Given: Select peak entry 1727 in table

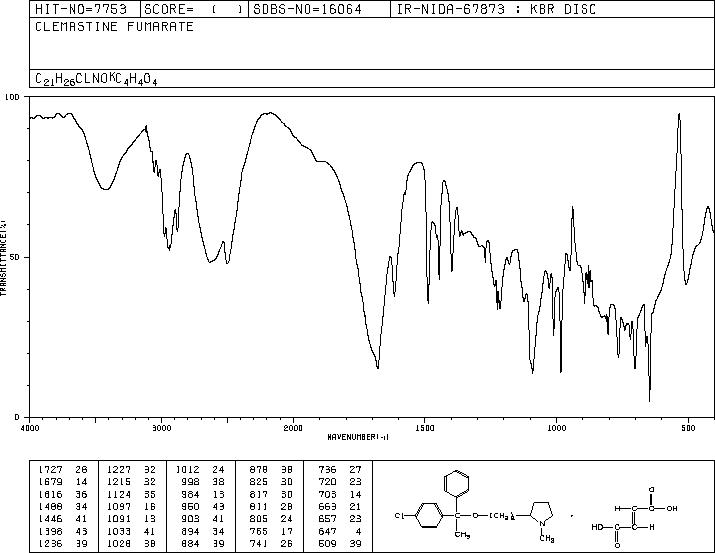Looking at the screenshot, I should [x=63, y=469].
